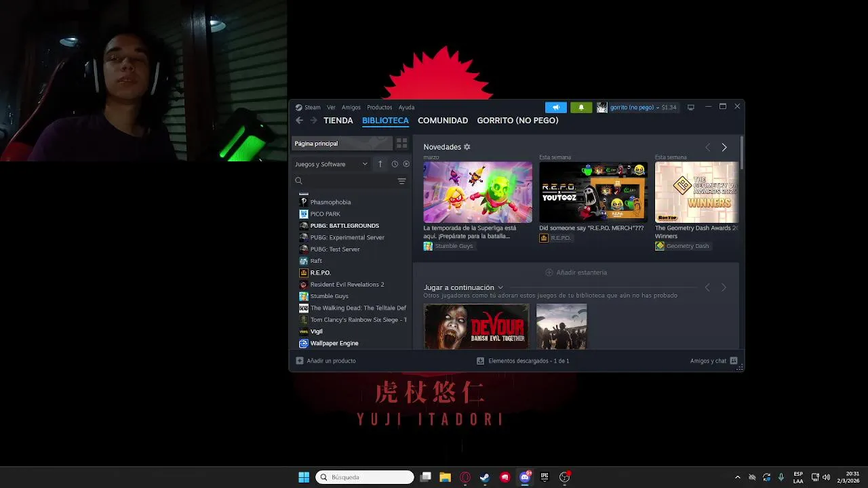The height and width of the screenshot is (488, 868).
Task: Open the Ver menu
Action: pyautogui.click(x=331, y=107)
